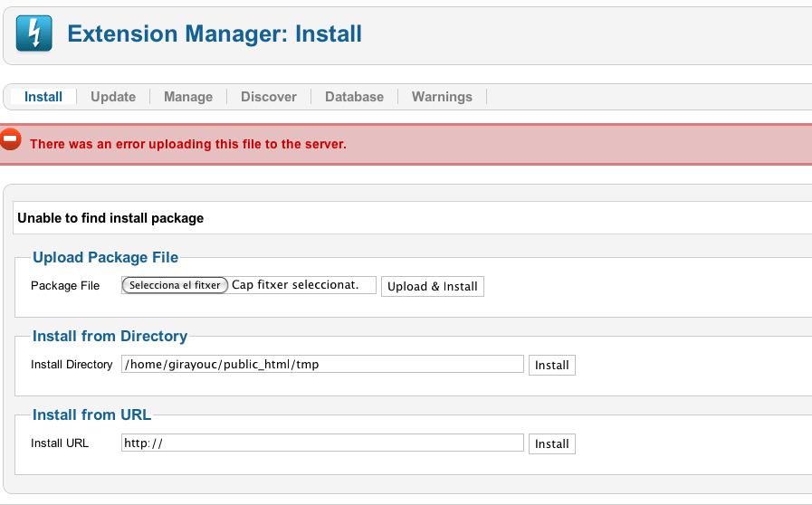Go to the Discover tab
The height and width of the screenshot is (505, 812).
(269, 97)
